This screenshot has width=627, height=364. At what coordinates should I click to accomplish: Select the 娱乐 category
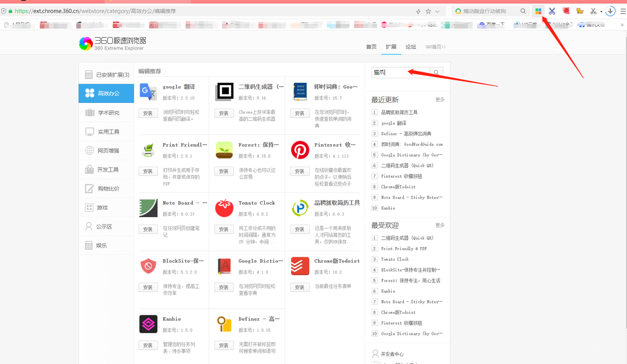107,245
